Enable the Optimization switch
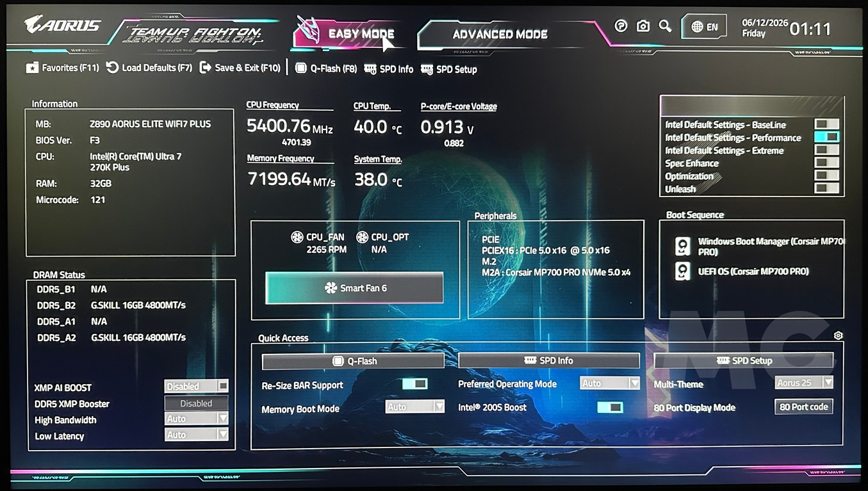 click(x=826, y=175)
